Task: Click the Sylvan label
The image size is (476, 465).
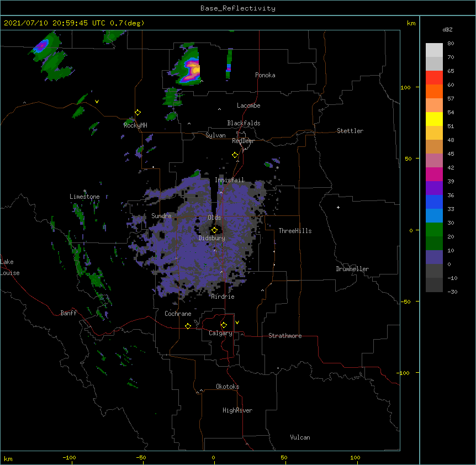Action: tap(215, 135)
